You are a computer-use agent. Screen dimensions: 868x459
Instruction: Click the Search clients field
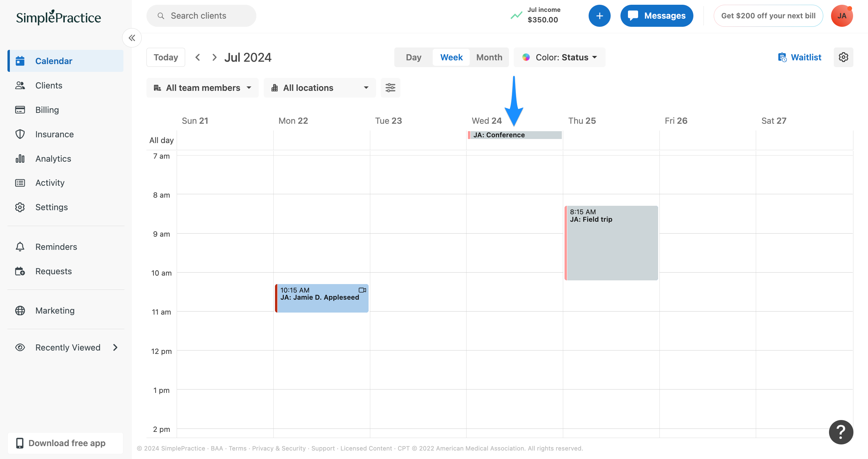pos(201,16)
